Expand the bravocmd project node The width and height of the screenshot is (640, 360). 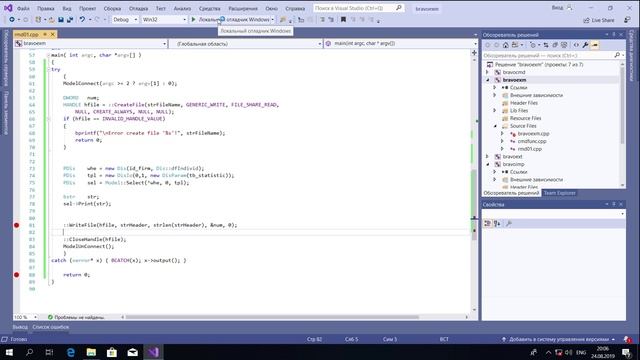click(487, 72)
